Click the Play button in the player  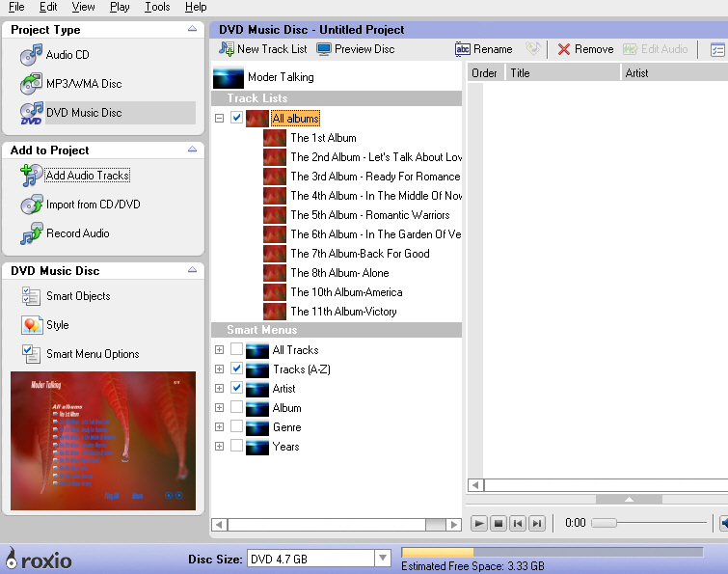pos(479,524)
